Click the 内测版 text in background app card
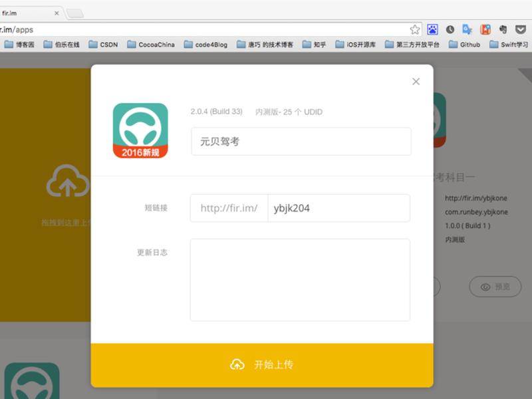This screenshot has height=399, width=532. (455, 239)
